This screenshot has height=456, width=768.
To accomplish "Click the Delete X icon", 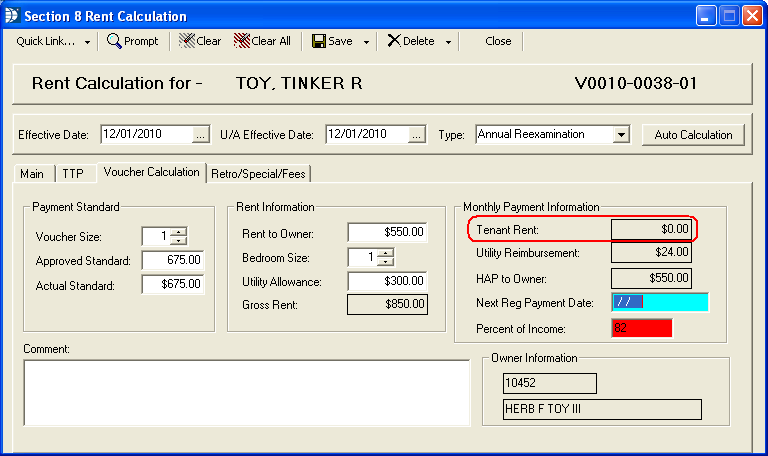I will 394,41.
